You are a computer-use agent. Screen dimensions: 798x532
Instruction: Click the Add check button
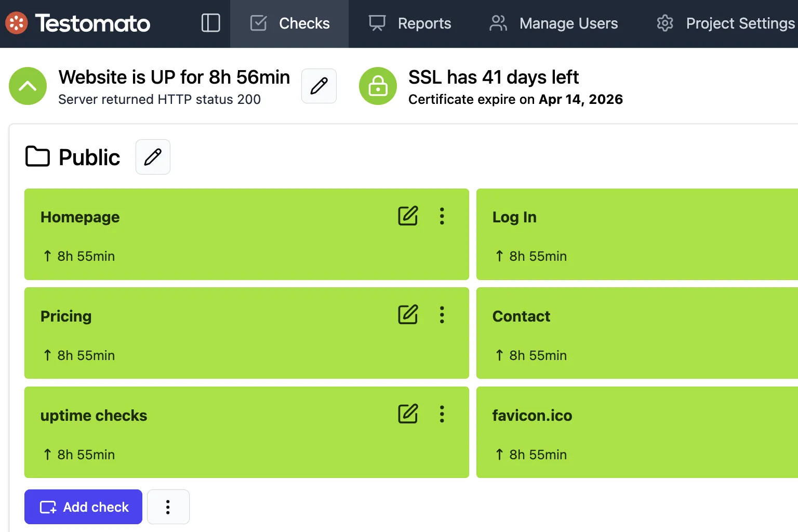coord(83,507)
